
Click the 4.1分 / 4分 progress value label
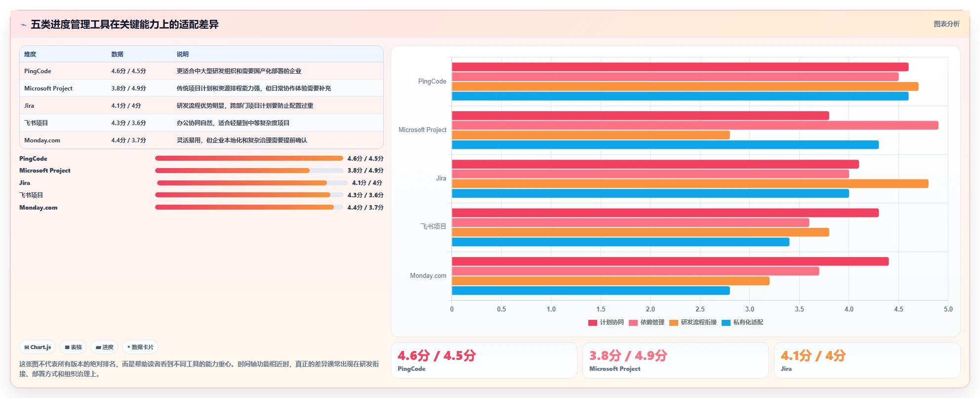click(367, 182)
